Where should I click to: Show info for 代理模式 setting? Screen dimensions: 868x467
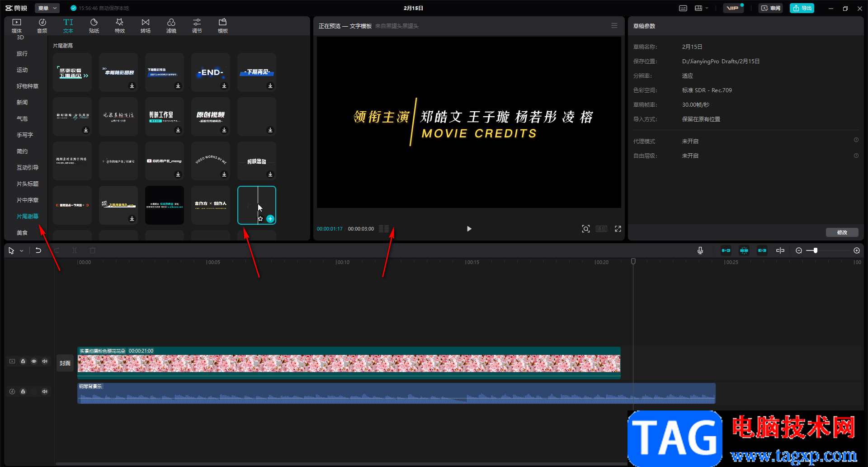click(856, 140)
